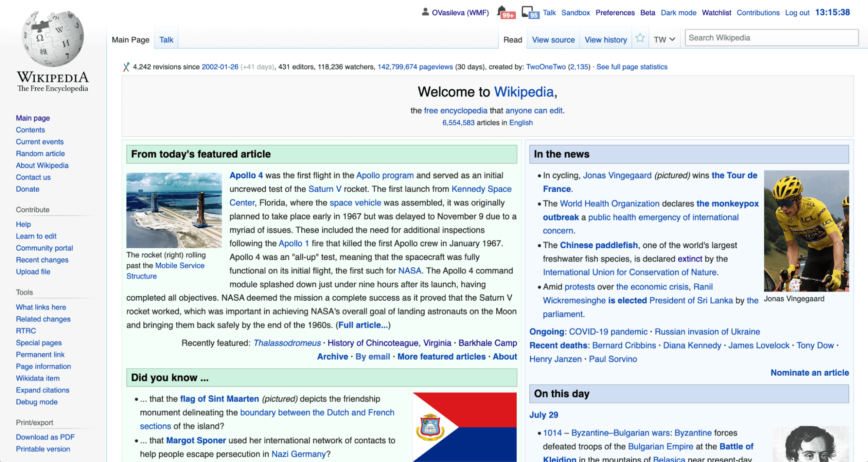Select the Read tab
Screen dimensions: 868x462
[x=513, y=39]
